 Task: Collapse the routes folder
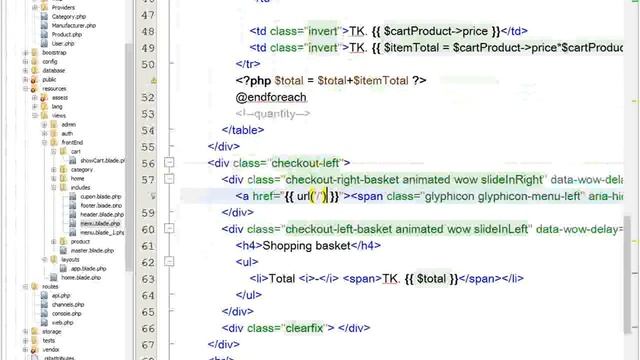(25, 287)
